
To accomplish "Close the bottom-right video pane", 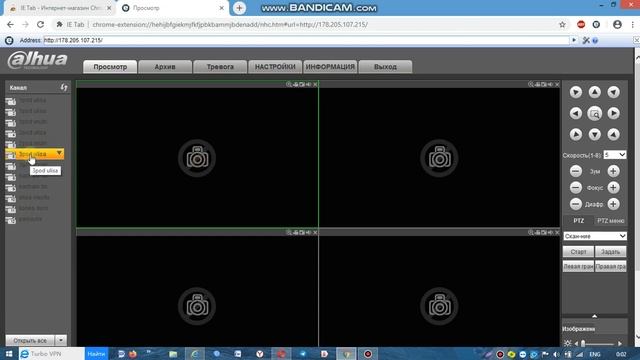I will tap(557, 232).
